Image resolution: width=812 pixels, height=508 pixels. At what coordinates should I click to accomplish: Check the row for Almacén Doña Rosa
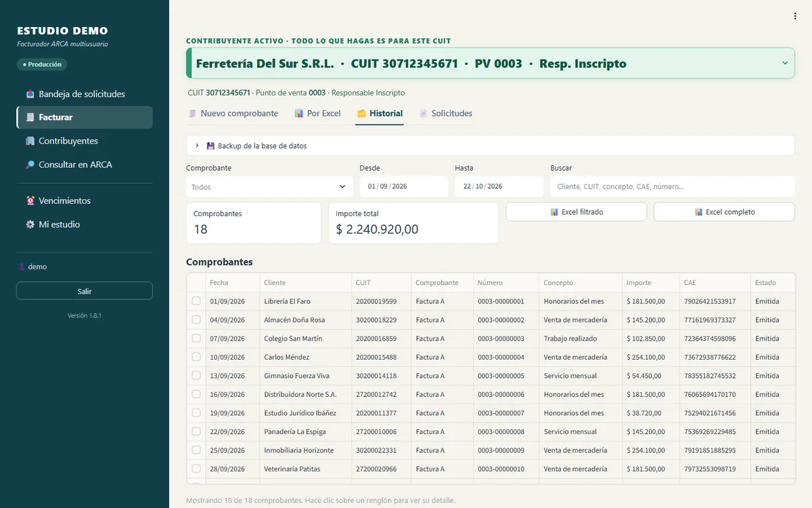196,320
